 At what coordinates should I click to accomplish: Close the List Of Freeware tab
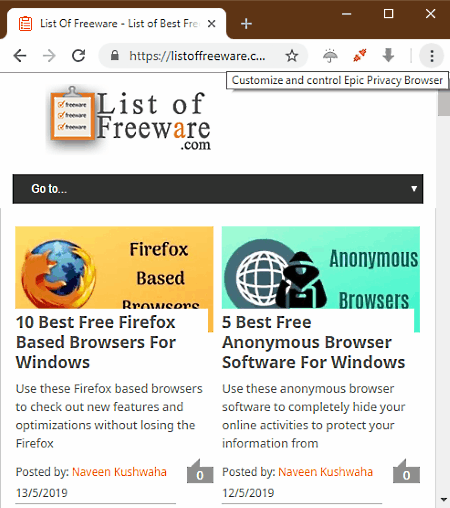[x=211, y=24]
